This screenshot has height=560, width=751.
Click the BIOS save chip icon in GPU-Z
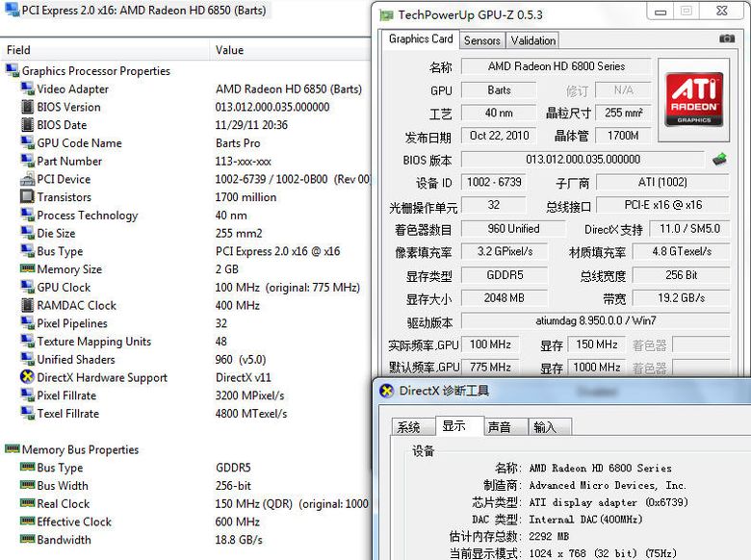(x=719, y=160)
